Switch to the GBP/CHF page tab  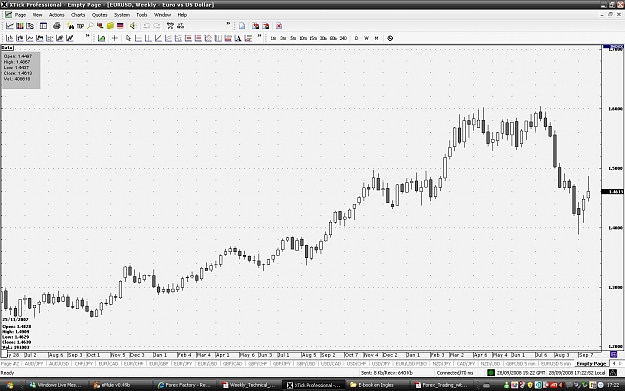[x=257, y=363]
